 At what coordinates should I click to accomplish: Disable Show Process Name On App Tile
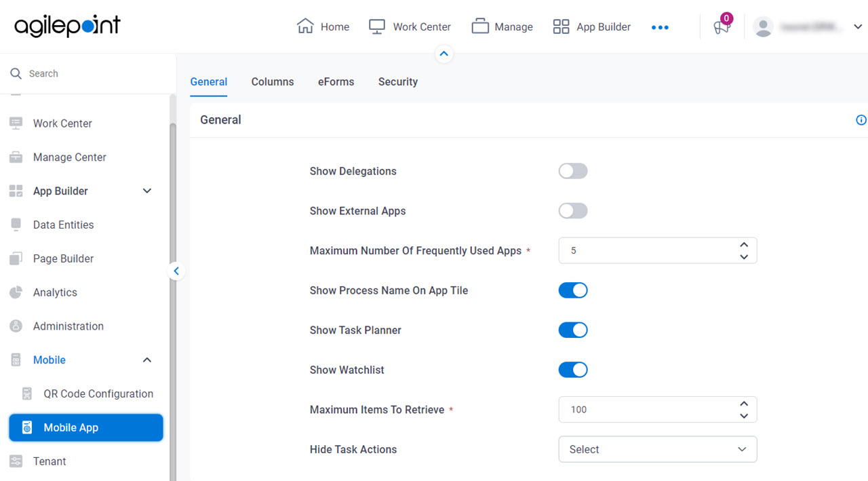(x=573, y=290)
